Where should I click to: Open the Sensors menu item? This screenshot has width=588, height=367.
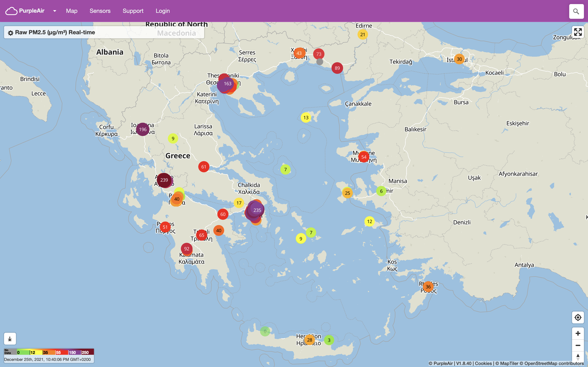click(x=100, y=11)
